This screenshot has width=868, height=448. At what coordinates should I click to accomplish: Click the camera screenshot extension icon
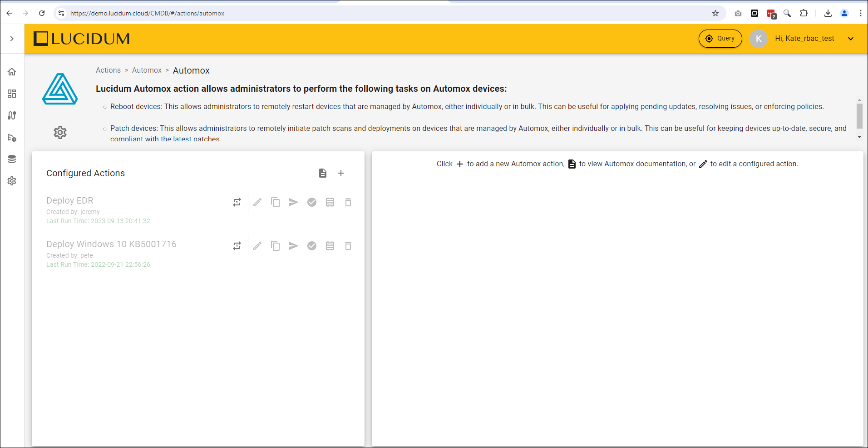point(738,13)
